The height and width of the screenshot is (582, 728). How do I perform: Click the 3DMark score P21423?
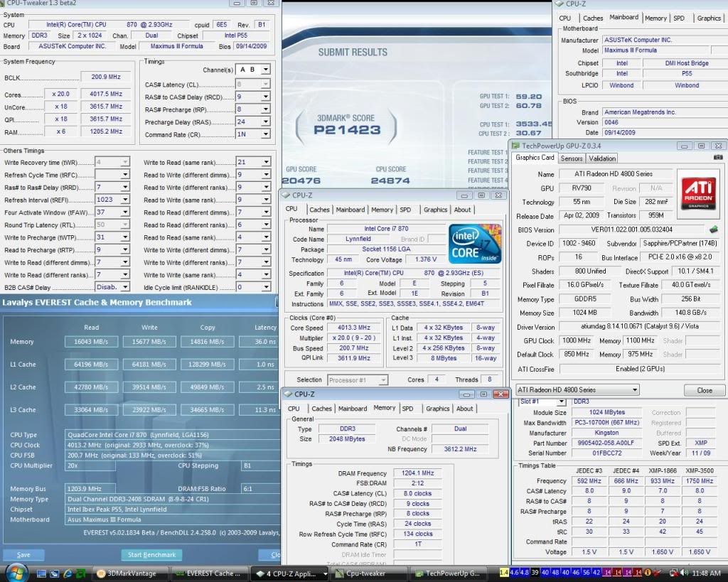pyautogui.click(x=347, y=130)
